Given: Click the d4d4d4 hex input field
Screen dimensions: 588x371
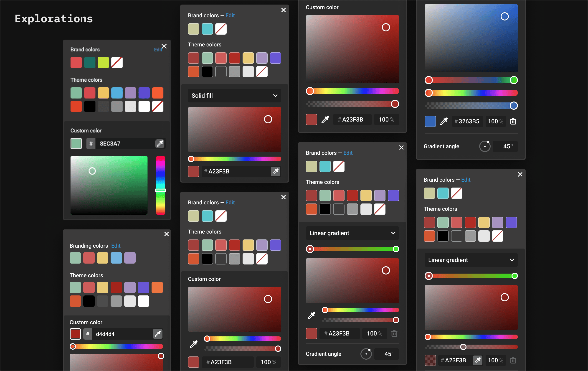Looking at the screenshot, I should click(123, 334).
